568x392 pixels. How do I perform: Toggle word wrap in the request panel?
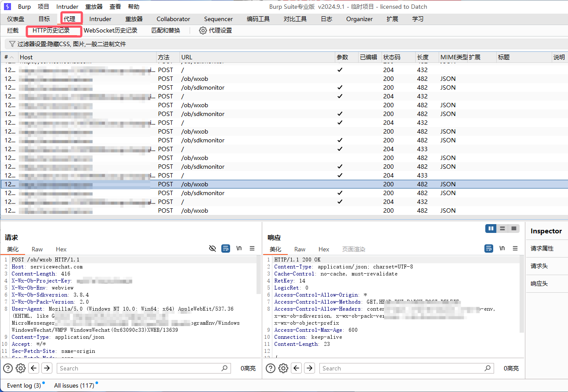[x=226, y=248]
